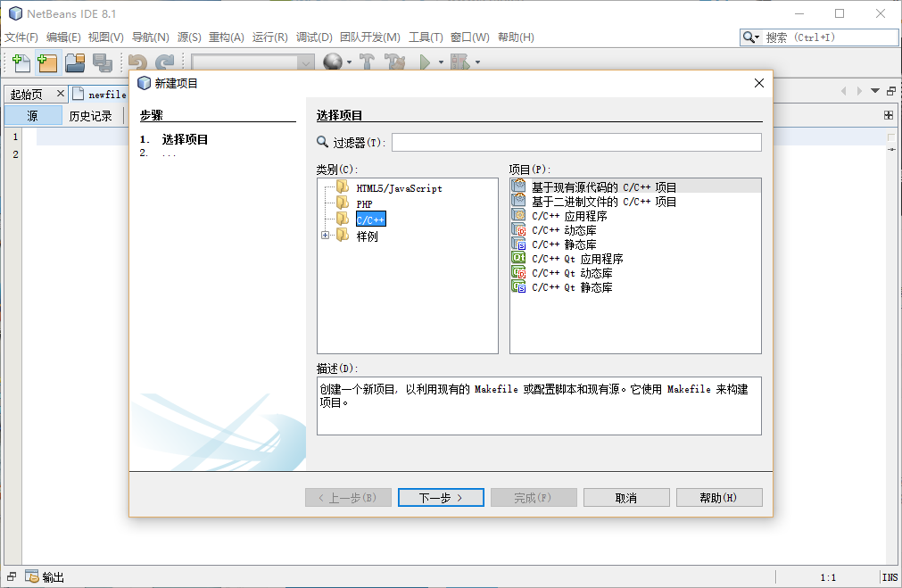Select the PHP category in the tree
The width and height of the screenshot is (902, 588).
pyautogui.click(x=364, y=203)
